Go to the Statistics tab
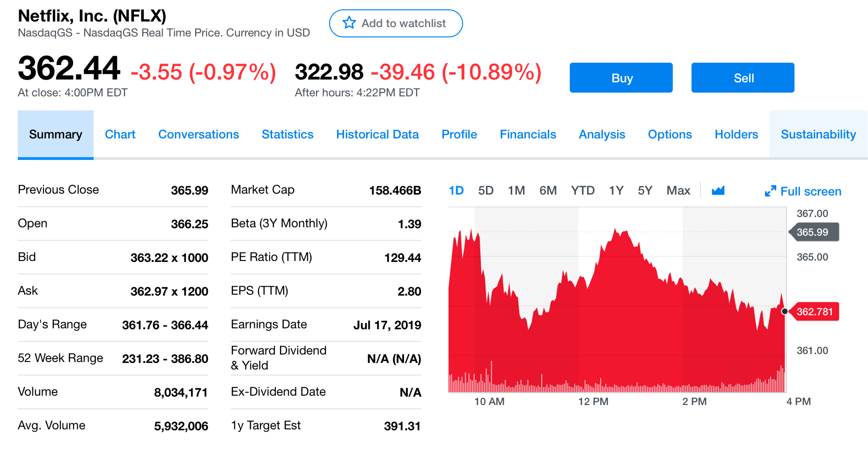 [287, 135]
